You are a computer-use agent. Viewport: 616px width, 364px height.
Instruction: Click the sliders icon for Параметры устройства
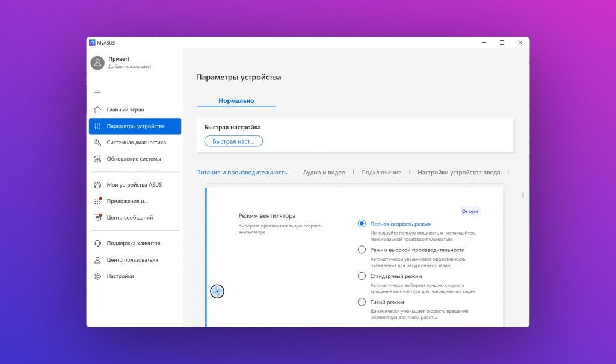[97, 126]
